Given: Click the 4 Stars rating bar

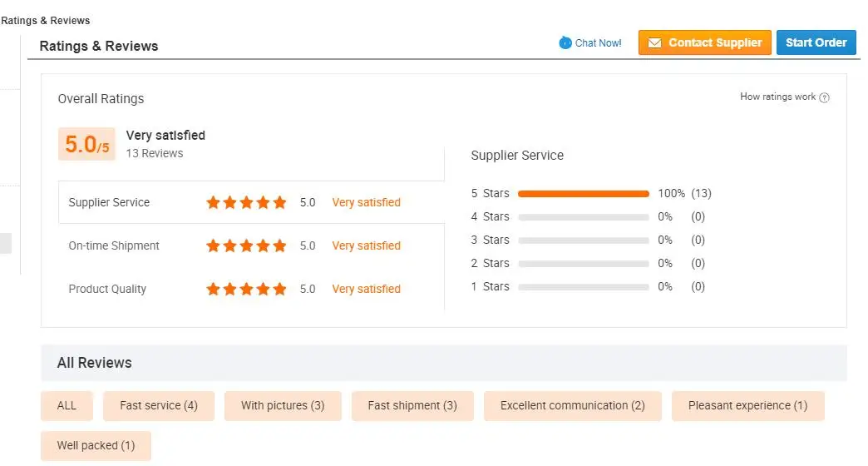Looking at the screenshot, I should point(584,216).
